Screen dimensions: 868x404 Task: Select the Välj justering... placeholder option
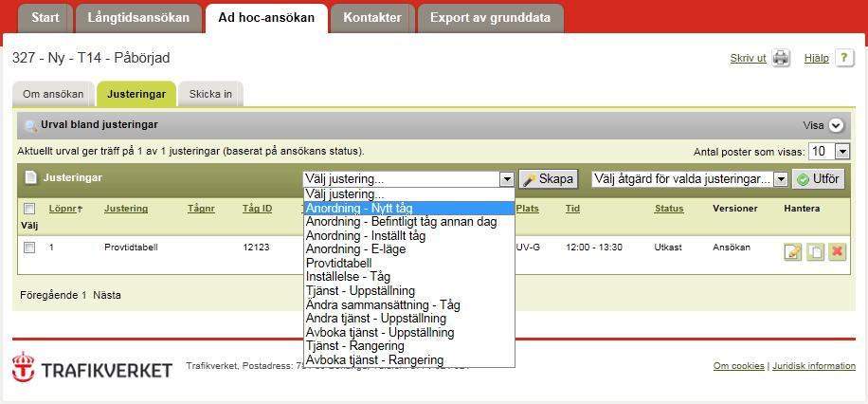[x=409, y=194]
